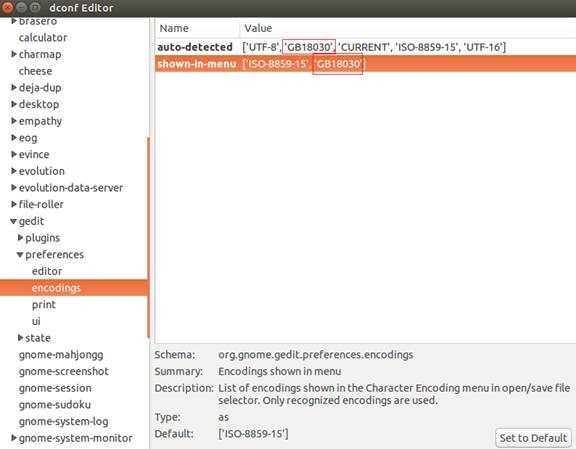Expand the empathy tree node
This screenshot has width=576, height=449.
(x=14, y=121)
